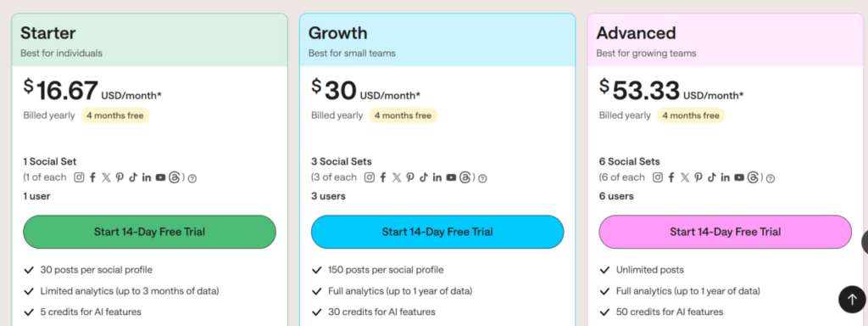Click the Instagram icon in Starter plan
Image resolution: width=868 pixels, height=326 pixels.
click(79, 177)
